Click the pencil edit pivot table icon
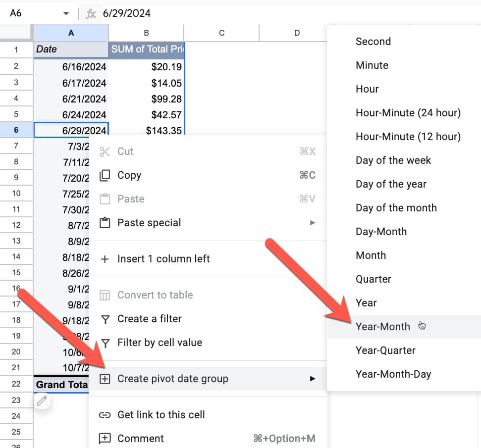Screen dimensions: 481x448 click(42, 400)
